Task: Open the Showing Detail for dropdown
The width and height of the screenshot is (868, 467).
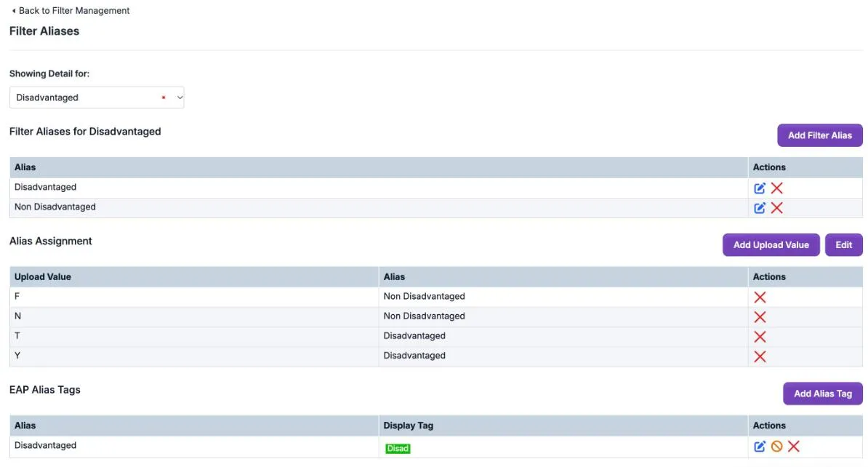Action: tap(97, 97)
